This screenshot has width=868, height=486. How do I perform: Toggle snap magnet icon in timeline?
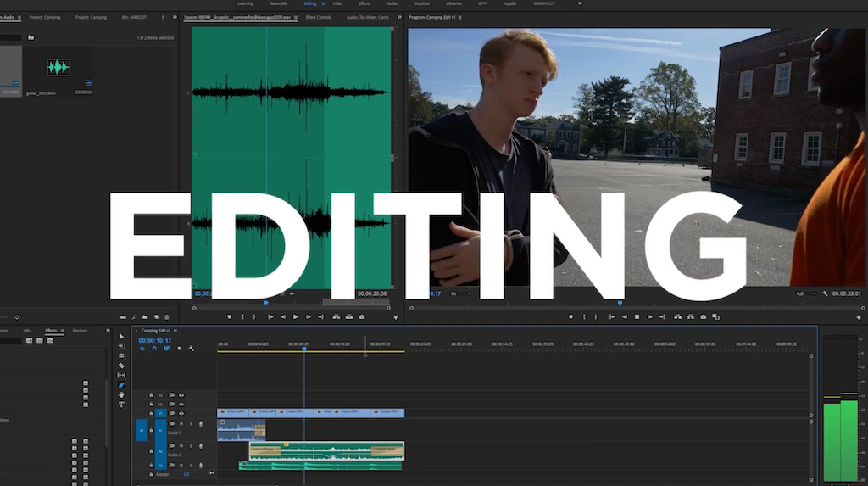pyautogui.click(x=154, y=349)
